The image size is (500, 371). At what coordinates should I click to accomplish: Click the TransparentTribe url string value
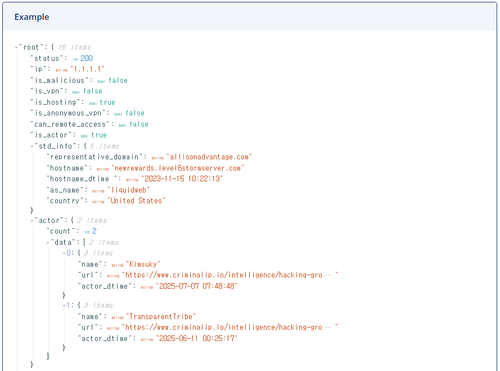(x=230, y=327)
